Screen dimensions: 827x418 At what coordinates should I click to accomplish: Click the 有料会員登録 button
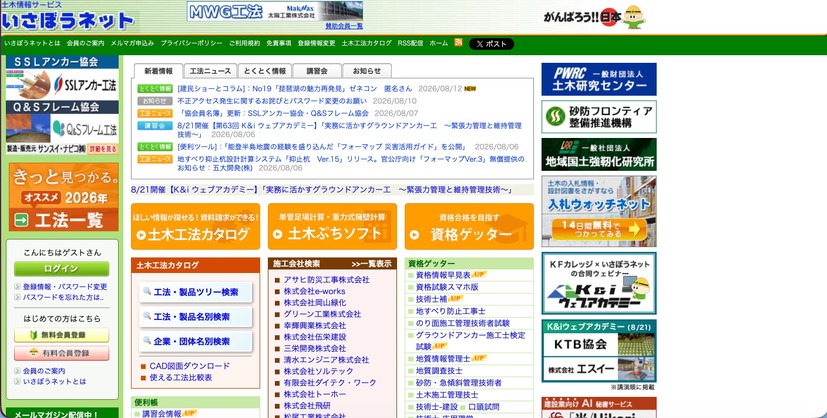62,353
